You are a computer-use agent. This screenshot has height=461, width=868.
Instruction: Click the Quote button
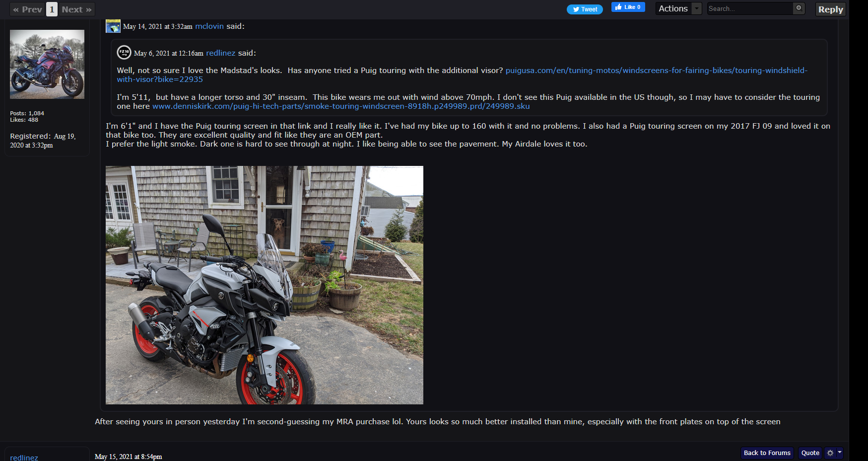point(810,453)
